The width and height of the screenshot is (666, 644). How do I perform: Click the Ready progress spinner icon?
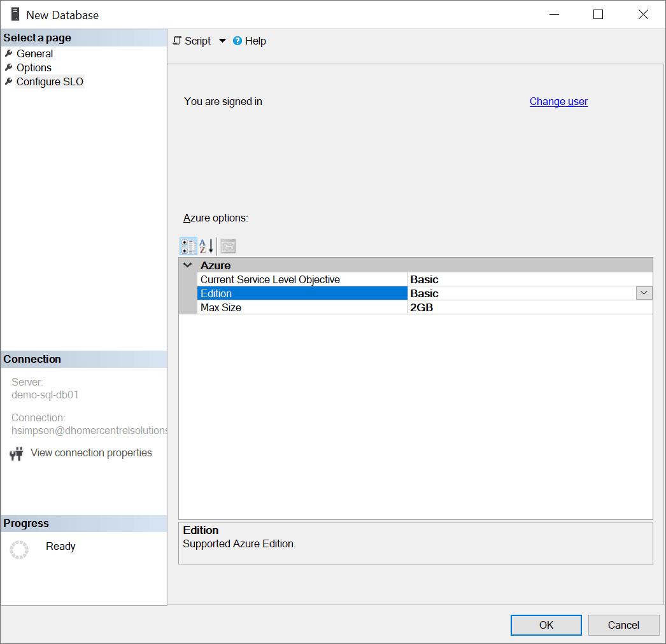[x=19, y=549]
